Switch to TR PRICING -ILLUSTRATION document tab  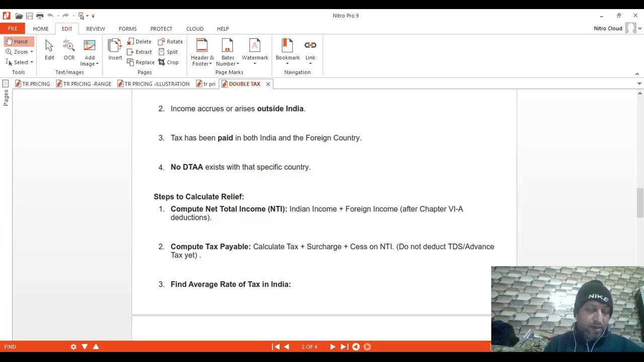pyautogui.click(x=153, y=84)
